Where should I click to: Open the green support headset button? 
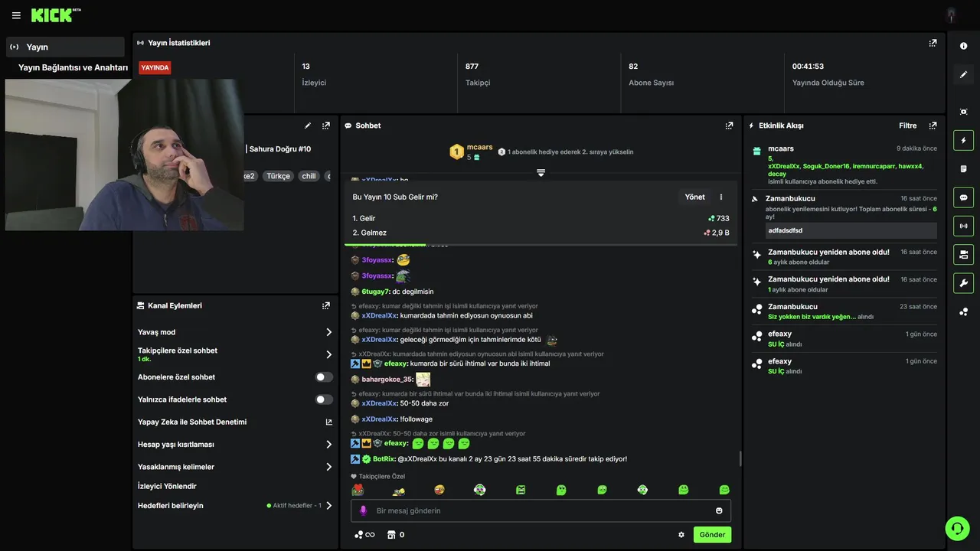[957, 528]
